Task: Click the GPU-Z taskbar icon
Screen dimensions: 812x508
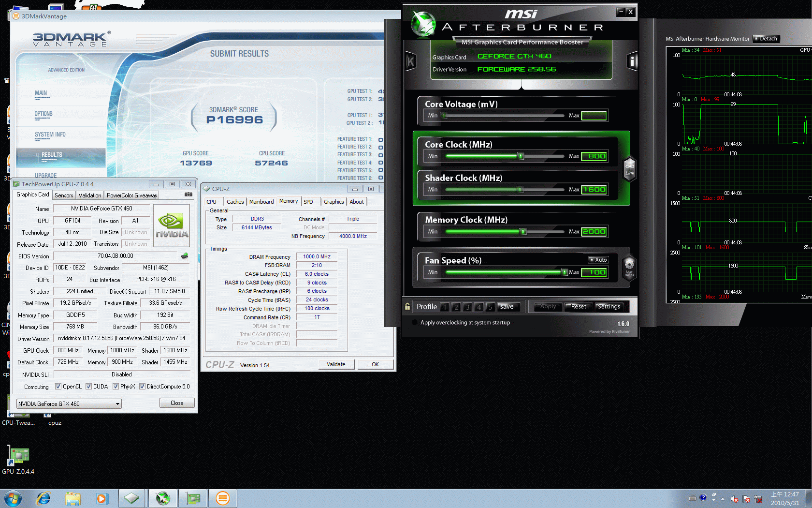Action: click(193, 498)
